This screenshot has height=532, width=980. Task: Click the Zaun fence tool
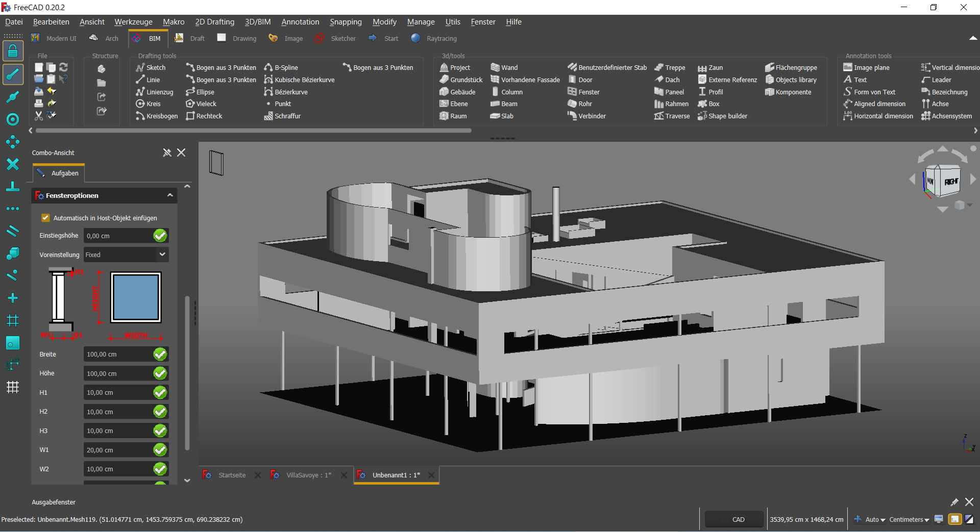(x=710, y=67)
